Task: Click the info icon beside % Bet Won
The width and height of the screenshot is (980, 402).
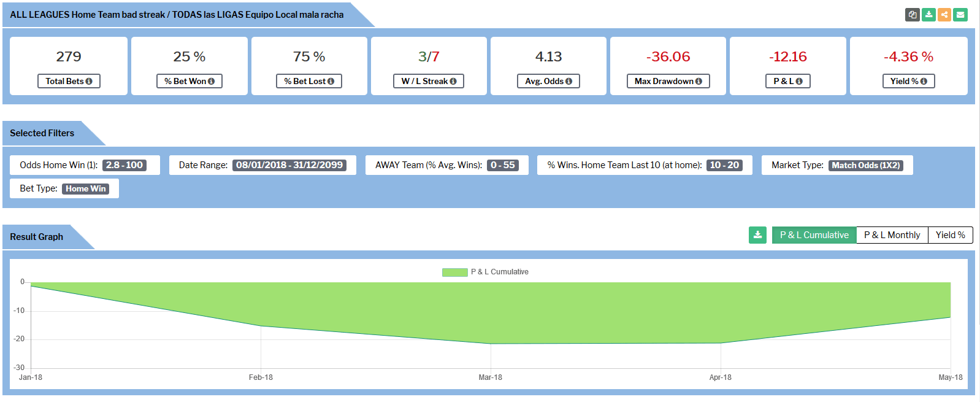Action: (x=212, y=81)
